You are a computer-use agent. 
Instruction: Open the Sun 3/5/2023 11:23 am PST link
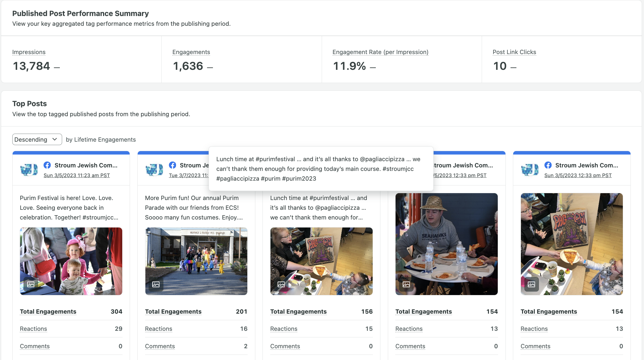(76, 175)
